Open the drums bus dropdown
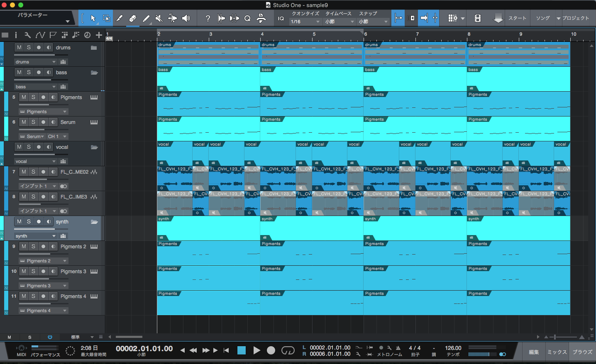 click(x=35, y=62)
